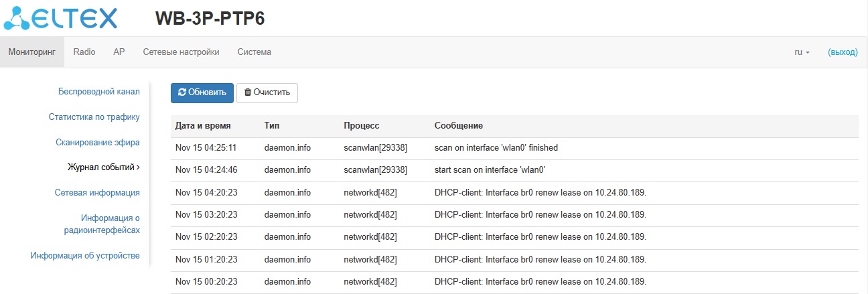Click the (выход) logout link
This screenshot has height=294, width=868.
(843, 52)
